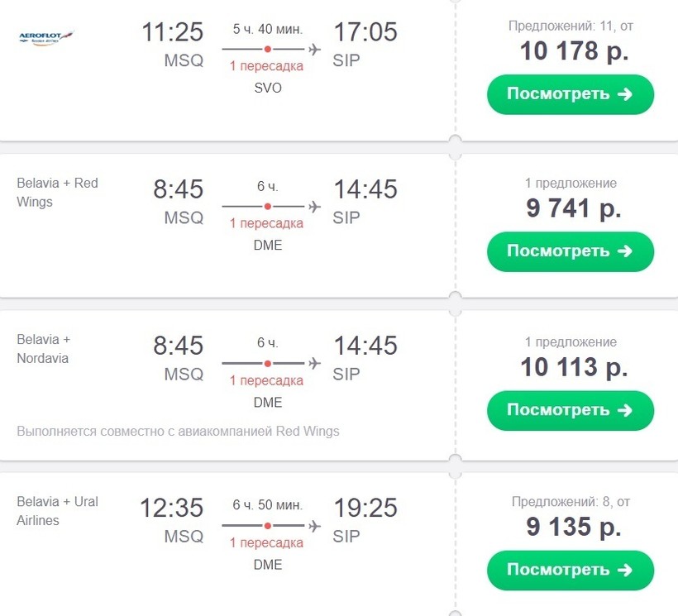Select the Belavia + Red Wings airline label
This screenshot has height=616, width=678.
57,192
